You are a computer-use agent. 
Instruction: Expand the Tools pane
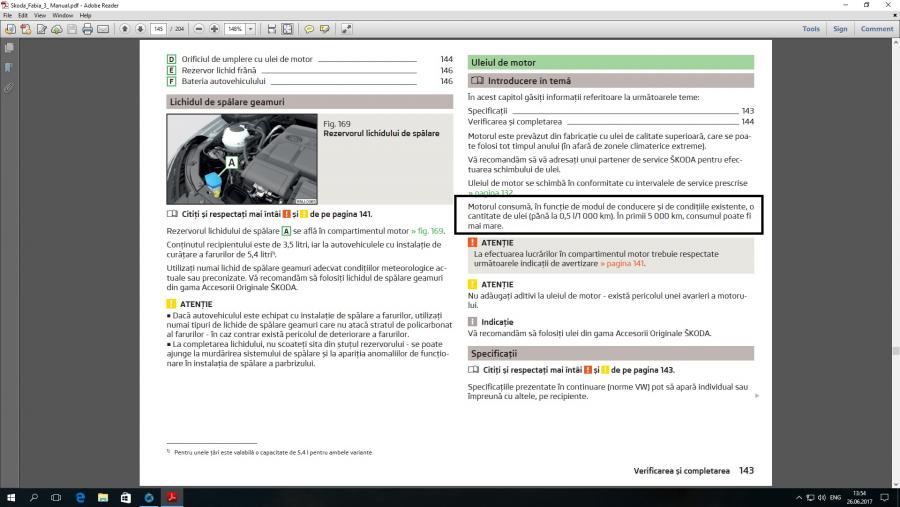[811, 29]
